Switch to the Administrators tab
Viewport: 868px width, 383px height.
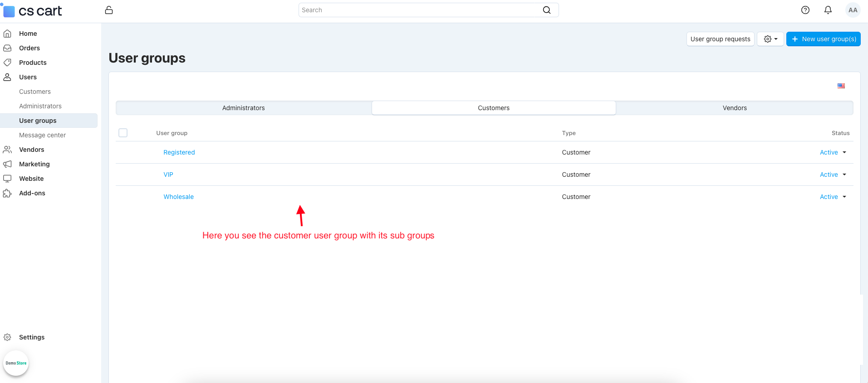[x=244, y=108]
